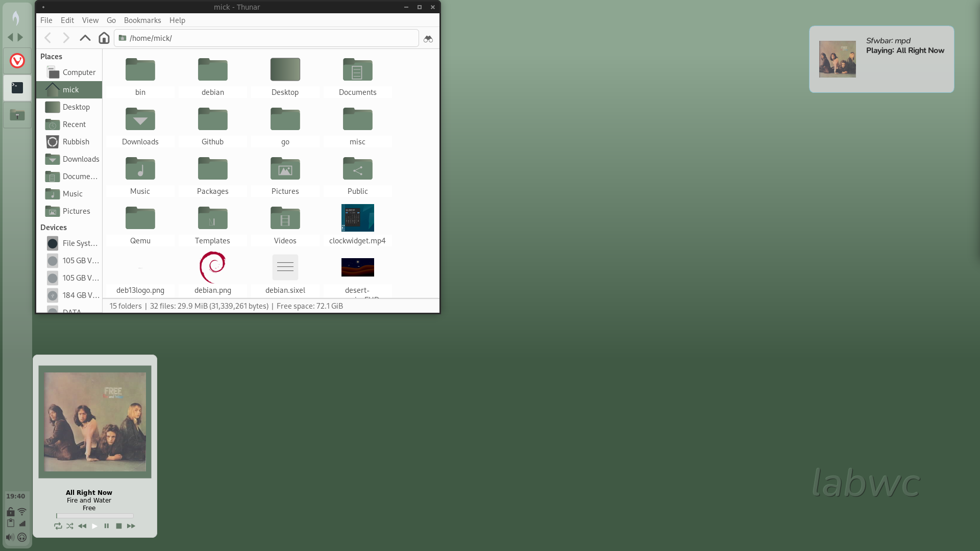Open the clipboard tray icon
This screenshot has width=980, height=551.
(x=10, y=523)
